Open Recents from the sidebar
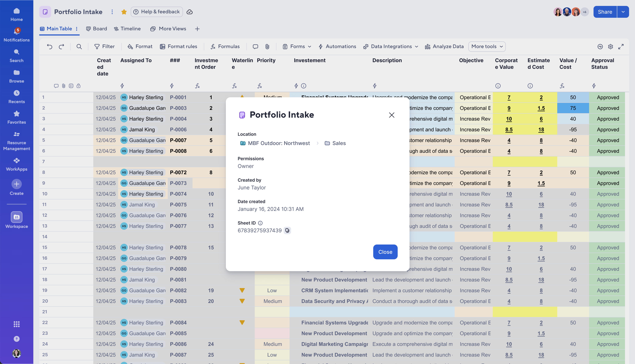The height and width of the screenshot is (364, 635). [16, 96]
